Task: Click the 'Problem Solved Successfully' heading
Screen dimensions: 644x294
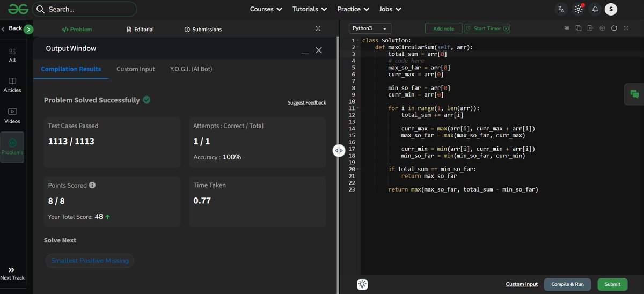Action: click(92, 100)
